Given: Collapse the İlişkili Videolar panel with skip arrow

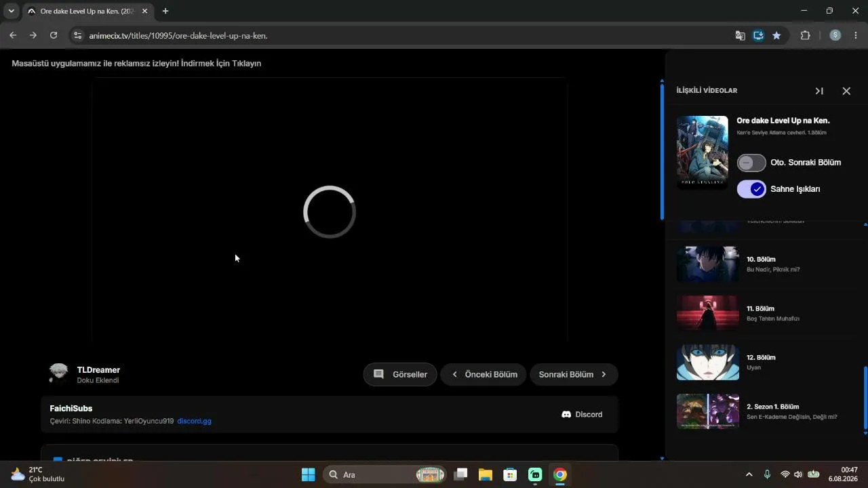Looking at the screenshot, I should [819, 91].
